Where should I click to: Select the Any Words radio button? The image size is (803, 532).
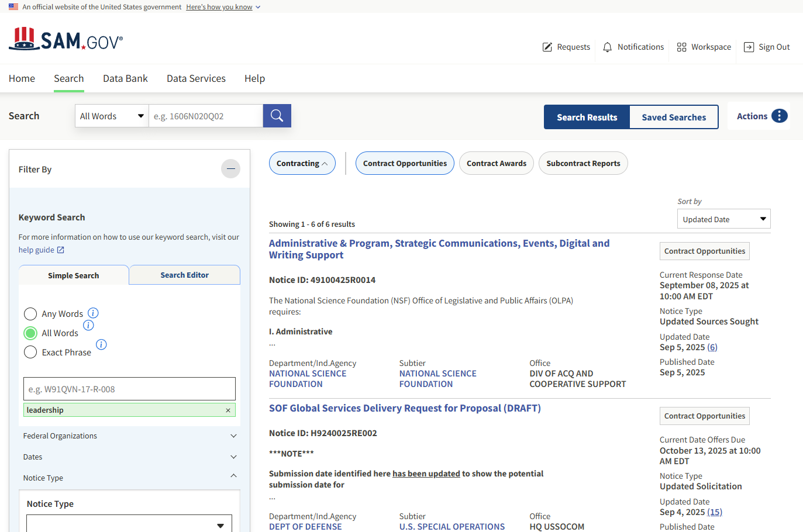[x=30, y=314]
